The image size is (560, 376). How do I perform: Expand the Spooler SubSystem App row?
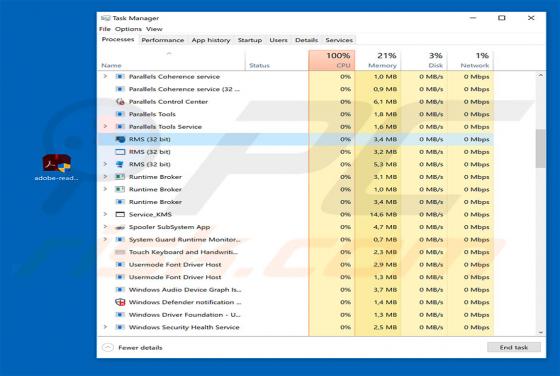coord(105,227)
